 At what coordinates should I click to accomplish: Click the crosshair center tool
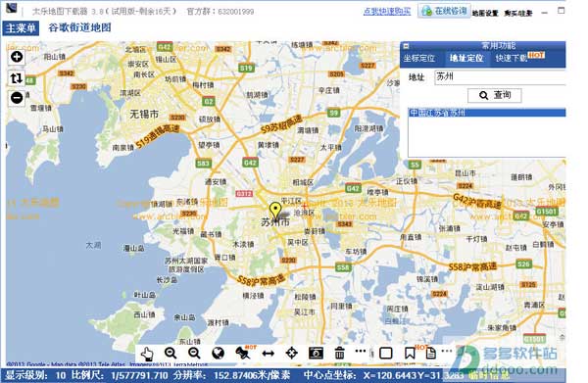(292, 353)
